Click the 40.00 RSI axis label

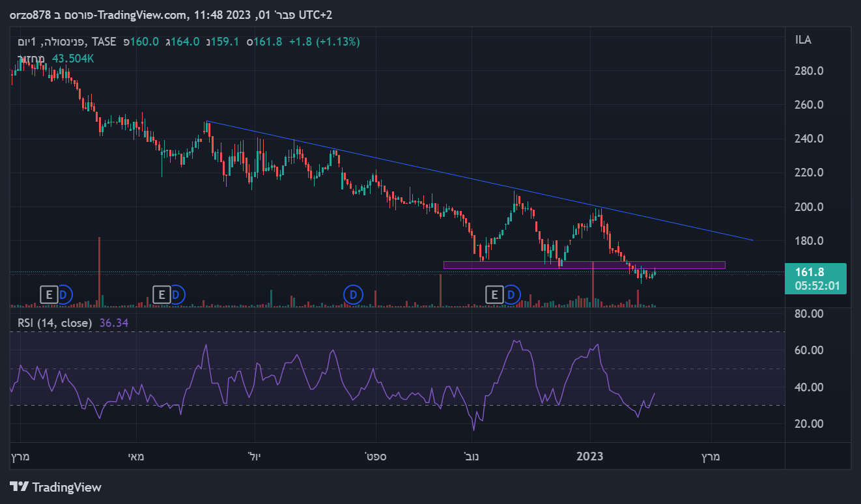(810, 387)
